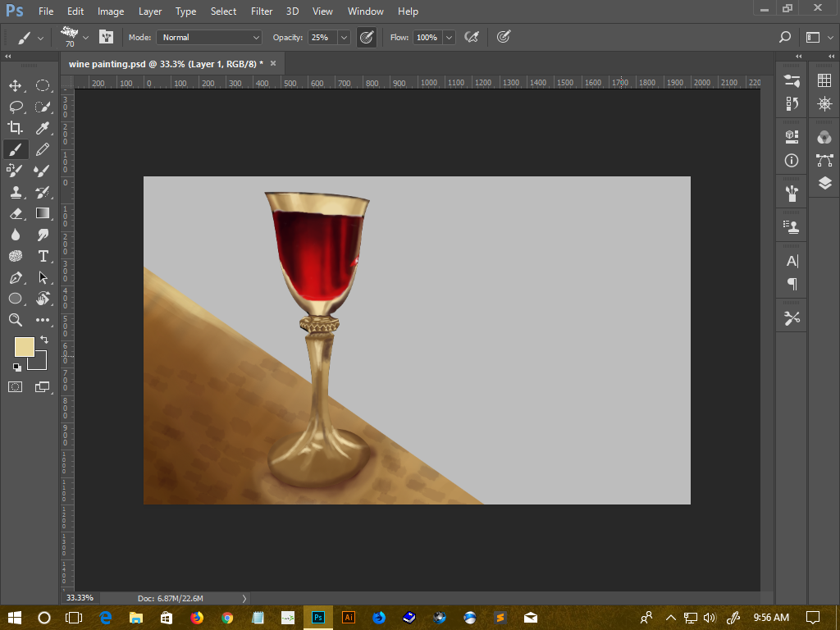Viewport: 840px width, 630px height.
Task: Open the Image menu
Action: click(x=111, y=11)
